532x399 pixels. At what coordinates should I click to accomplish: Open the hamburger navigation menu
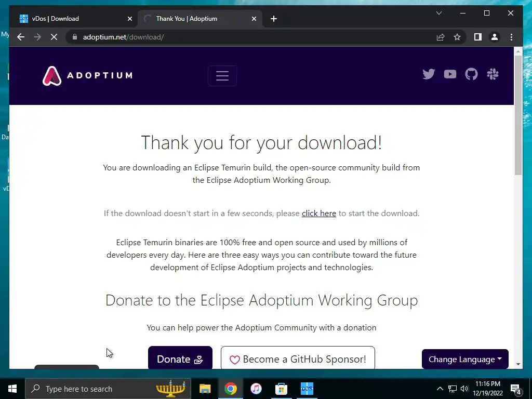[x=222, y=76]
